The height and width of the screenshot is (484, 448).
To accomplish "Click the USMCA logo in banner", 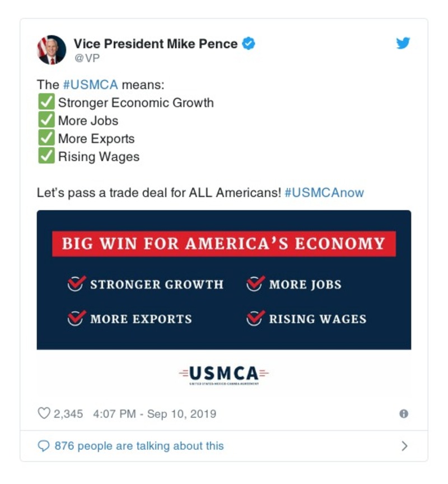I will click(224, 374).
